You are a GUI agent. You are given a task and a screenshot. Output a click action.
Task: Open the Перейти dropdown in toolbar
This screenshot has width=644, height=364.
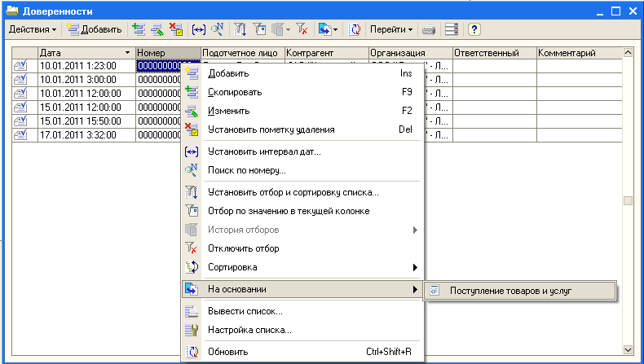click(x=391, y=29)
